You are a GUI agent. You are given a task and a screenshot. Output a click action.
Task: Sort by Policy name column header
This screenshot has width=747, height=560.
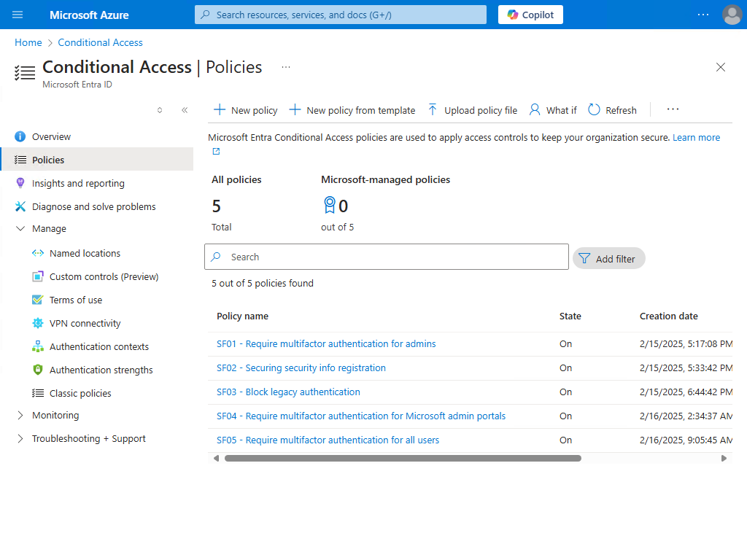point(242,316)
